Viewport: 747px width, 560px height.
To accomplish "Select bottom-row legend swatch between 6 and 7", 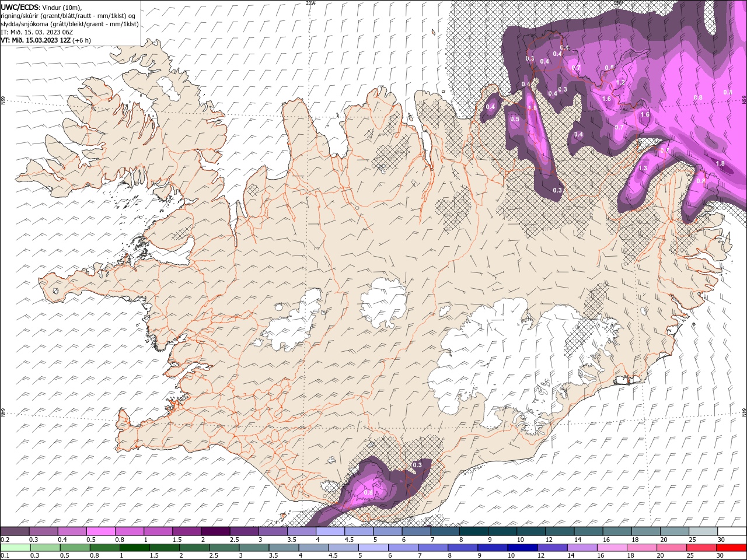I will pyautogui.click(x=403, y=548).
